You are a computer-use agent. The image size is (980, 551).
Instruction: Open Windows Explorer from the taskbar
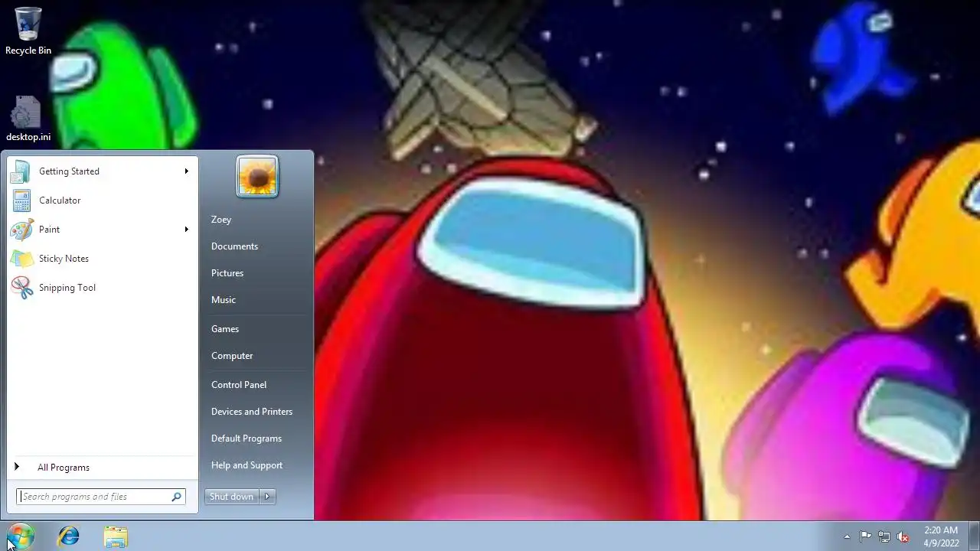click(x=116, y=536)
